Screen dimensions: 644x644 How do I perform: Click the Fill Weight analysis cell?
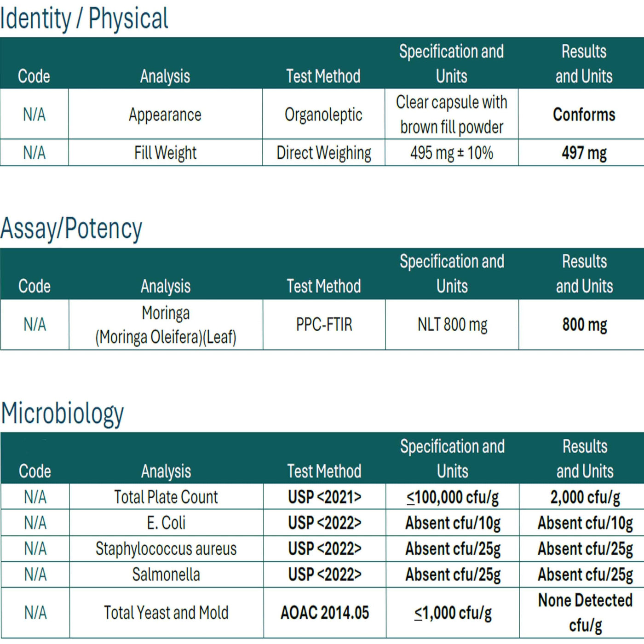tap(165, 153)
